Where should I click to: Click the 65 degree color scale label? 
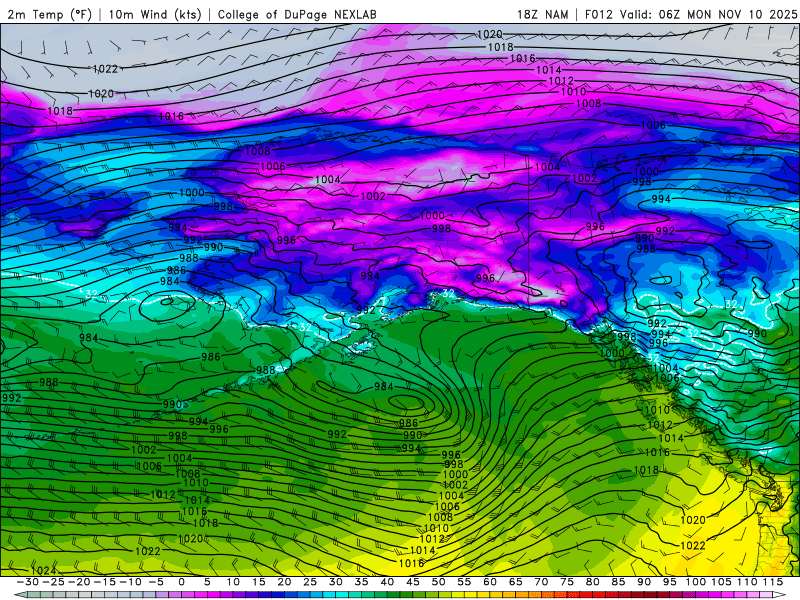pyautogui.click(x=515, y=582)
